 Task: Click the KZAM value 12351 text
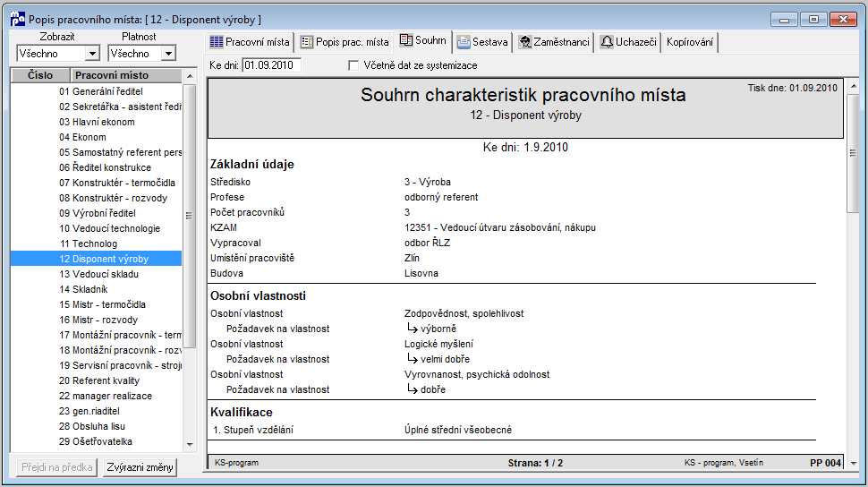coord(500,227)
